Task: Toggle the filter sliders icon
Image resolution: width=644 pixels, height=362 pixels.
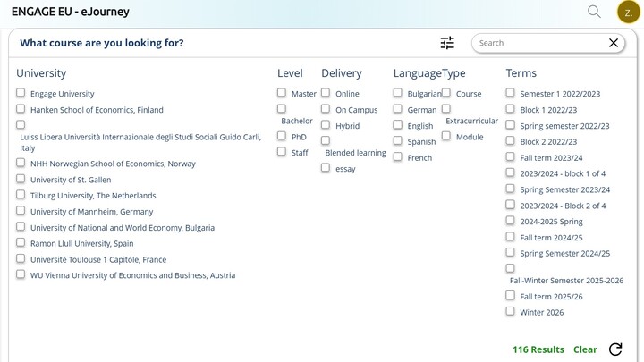Action: pyautogui.click(x=447, y=43)
